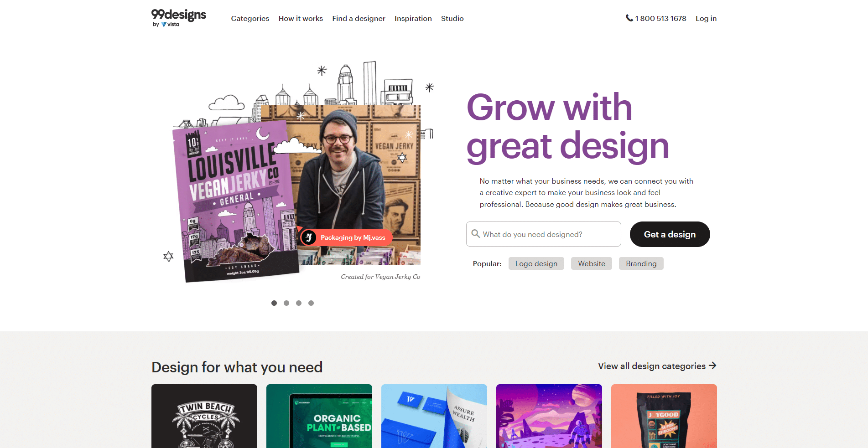Image resolution: width=868 pixels, height=448 pixels.
Task: Click the Log in link
Action: pyautogui.click(x=706, y=18)
